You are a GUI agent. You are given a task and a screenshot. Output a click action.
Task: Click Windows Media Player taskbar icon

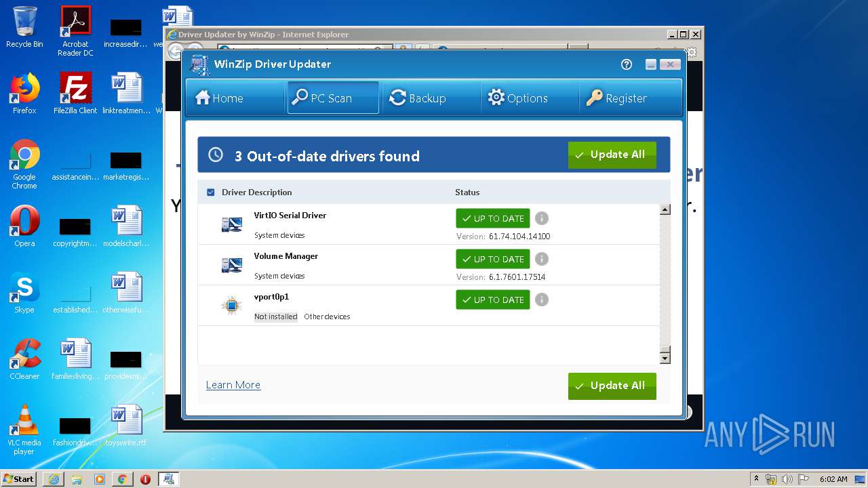pyautogui.click(x=100, y=479)
